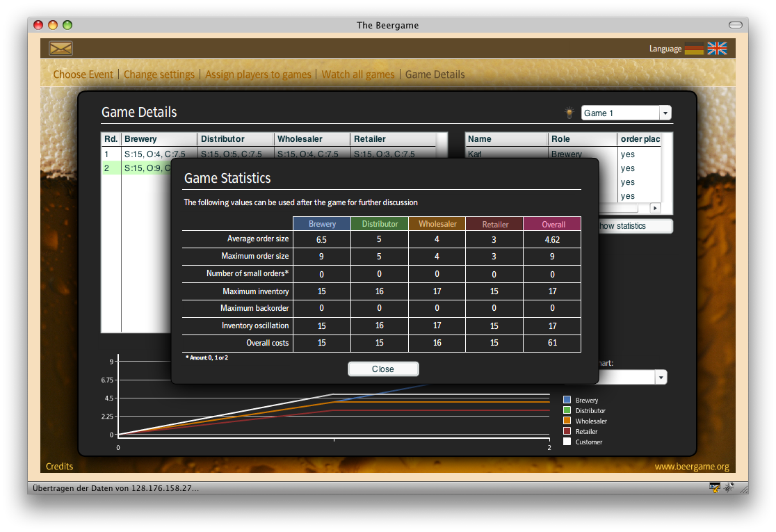Visit www.beergame.org link
Image resolution: width=776 pixels, height=532 pixels.
click(x=691, y=466)
